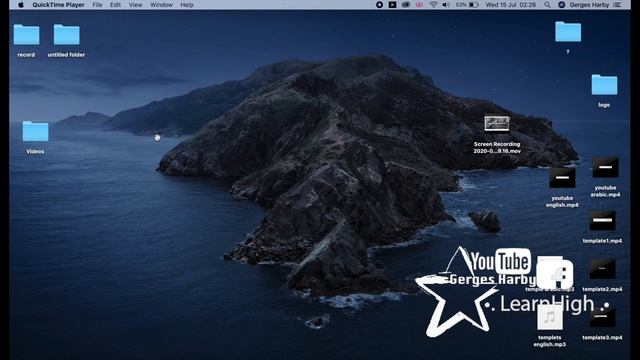Open the Wi-Fi status menu
The height and width of the screenshot is (360, 640).
tap(433, 5)
